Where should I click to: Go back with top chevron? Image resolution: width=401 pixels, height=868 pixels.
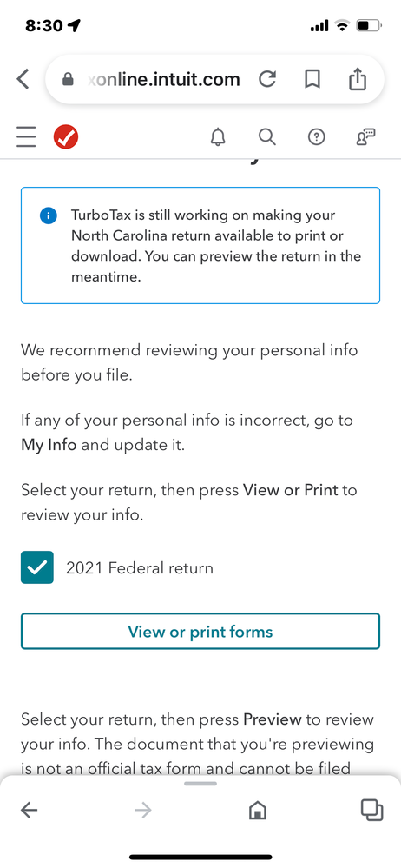coord(23,79)
